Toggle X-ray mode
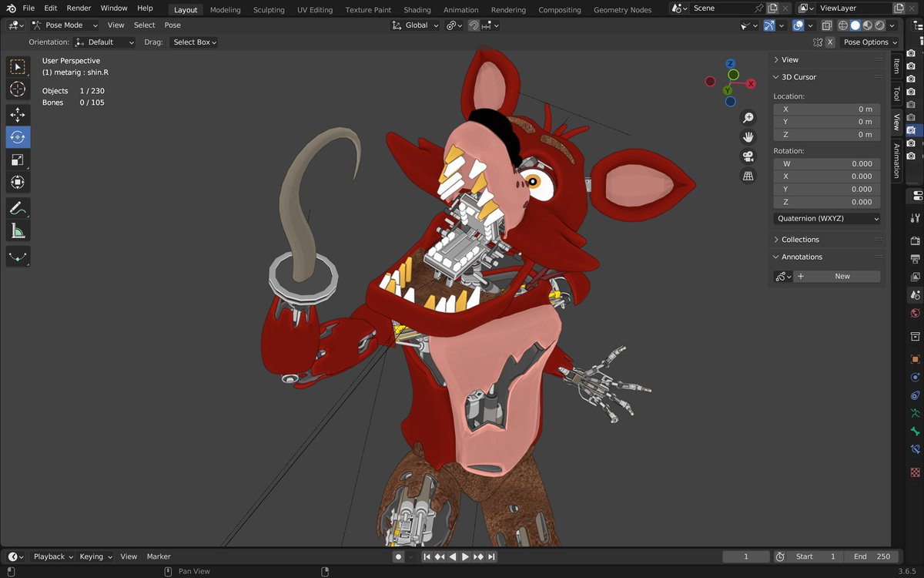Image resolution: width=924 pixels, height=578 pixels. tap(826, 25)
